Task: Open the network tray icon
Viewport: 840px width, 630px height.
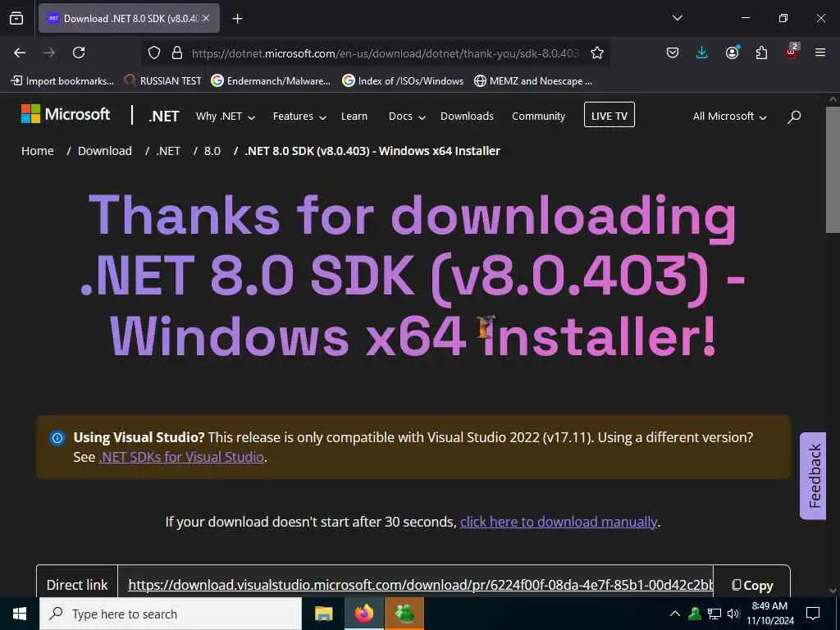Action: click(x=714, y=614)
